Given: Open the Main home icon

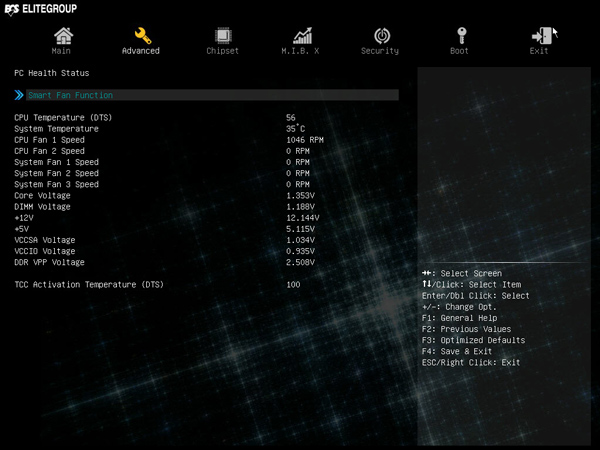Looking at the screenshot, I should (x=63, y=36).
